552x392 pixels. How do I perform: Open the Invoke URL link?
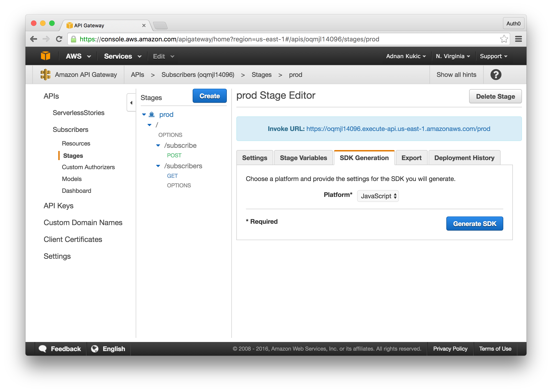tap(398, 129)
